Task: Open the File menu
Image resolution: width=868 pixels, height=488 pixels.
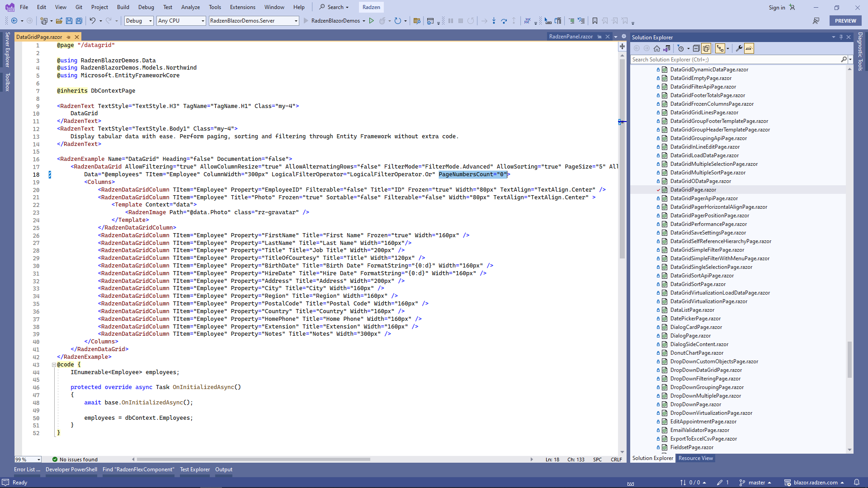Action: pyautogui.click(x=24, y=7)
